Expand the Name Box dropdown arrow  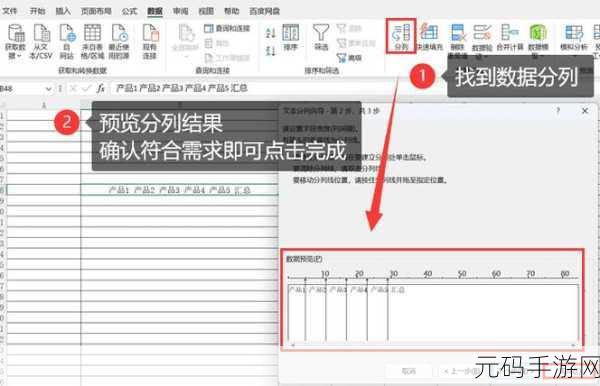pyautogui.click(x=49, y=89)
